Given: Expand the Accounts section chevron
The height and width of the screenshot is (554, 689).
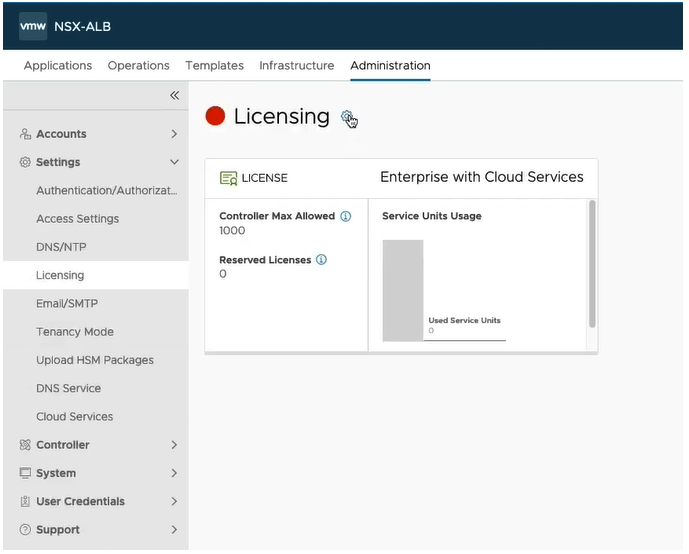Looking at the screenshot, I should coord(174,134).
